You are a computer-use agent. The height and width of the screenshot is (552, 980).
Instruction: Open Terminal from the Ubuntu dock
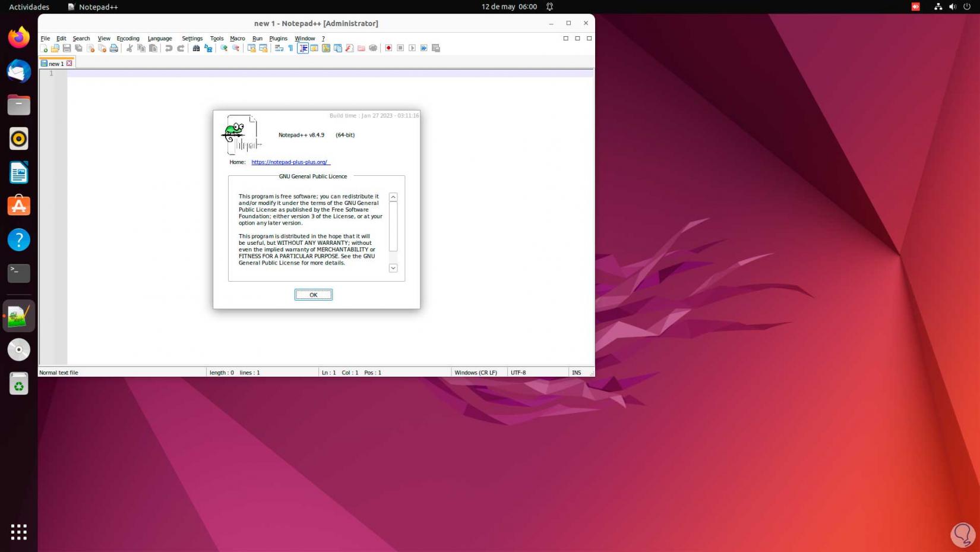(19, 273)
